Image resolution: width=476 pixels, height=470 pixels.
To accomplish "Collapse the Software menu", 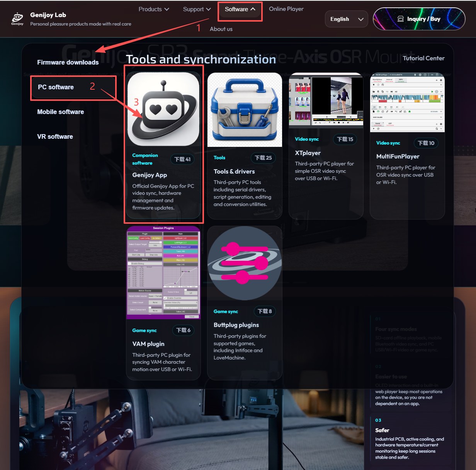I will pos(240,9).
